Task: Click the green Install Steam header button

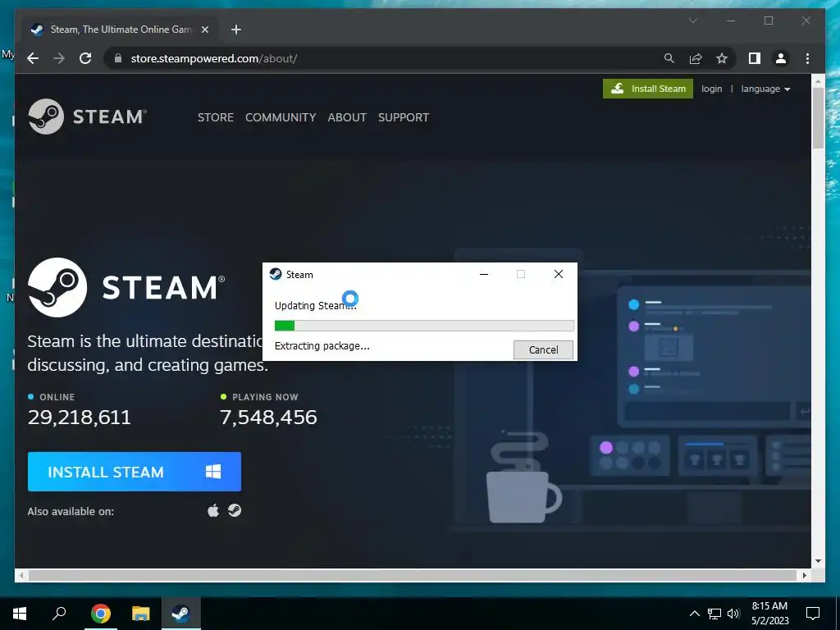Action: (x=648, y=89)
